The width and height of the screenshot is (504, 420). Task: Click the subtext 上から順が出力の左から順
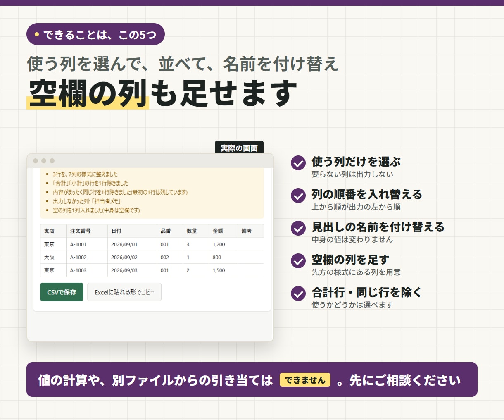(x=356, y=207)
